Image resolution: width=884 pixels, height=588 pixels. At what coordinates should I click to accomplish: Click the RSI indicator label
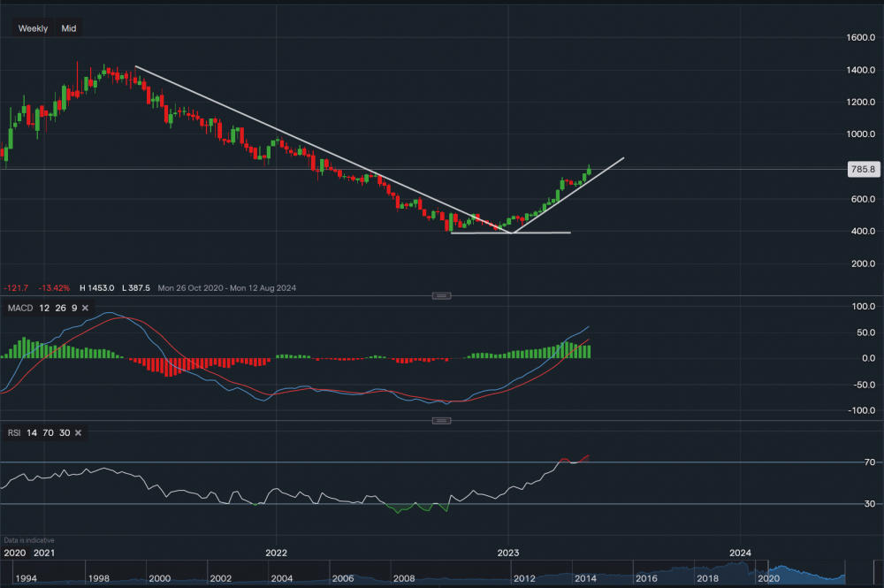point(13,432)
